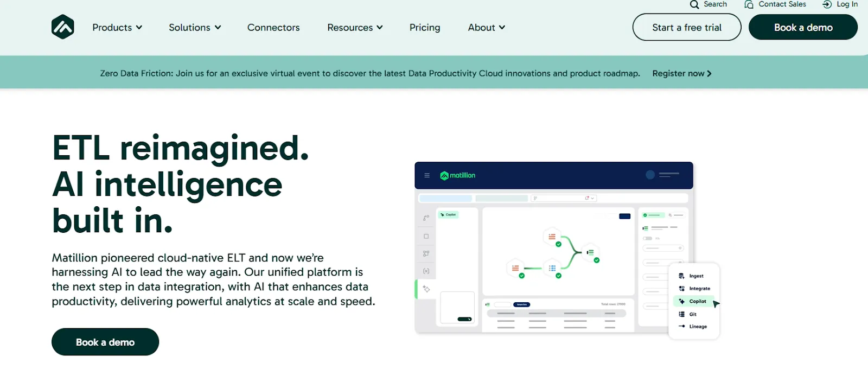Screen dimensions: 868x382
Task: Click the product dashboard illustration
Action: 567,250
